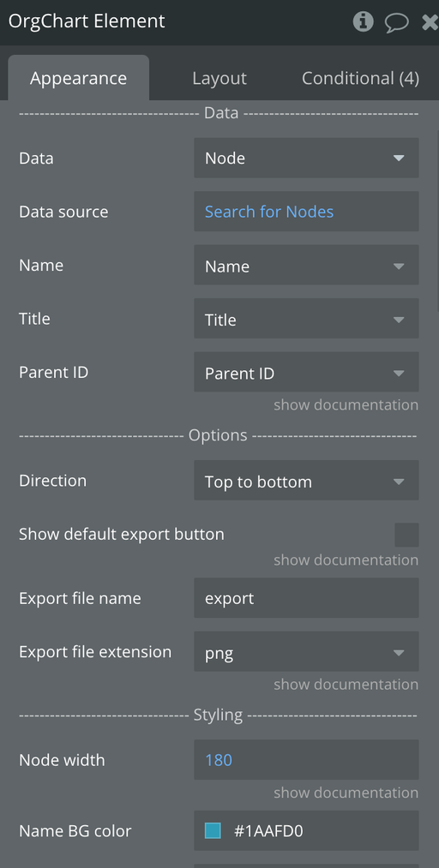
Task: Open the element info icon
Action: (x=364, y=21)
